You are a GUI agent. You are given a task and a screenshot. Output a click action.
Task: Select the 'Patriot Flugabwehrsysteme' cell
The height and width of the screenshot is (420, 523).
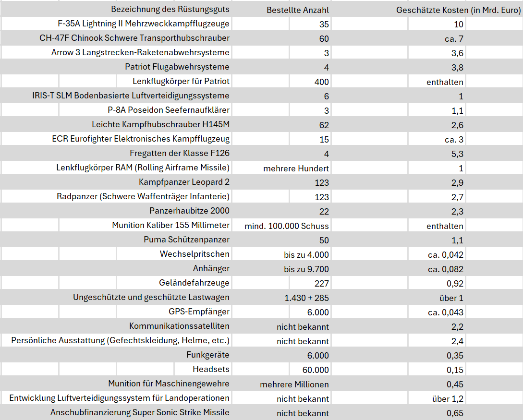177,67
